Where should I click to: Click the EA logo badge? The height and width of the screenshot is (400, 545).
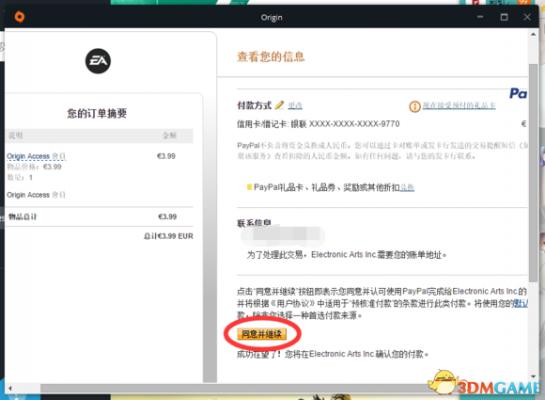[x=98, y=61]
